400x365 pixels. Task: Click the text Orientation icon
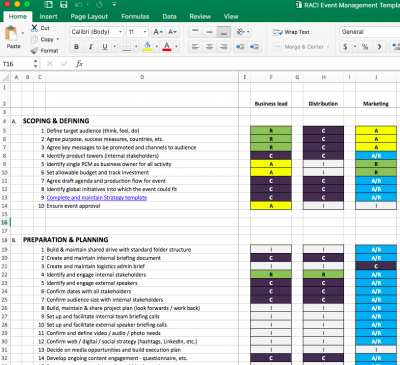(240, 32)
